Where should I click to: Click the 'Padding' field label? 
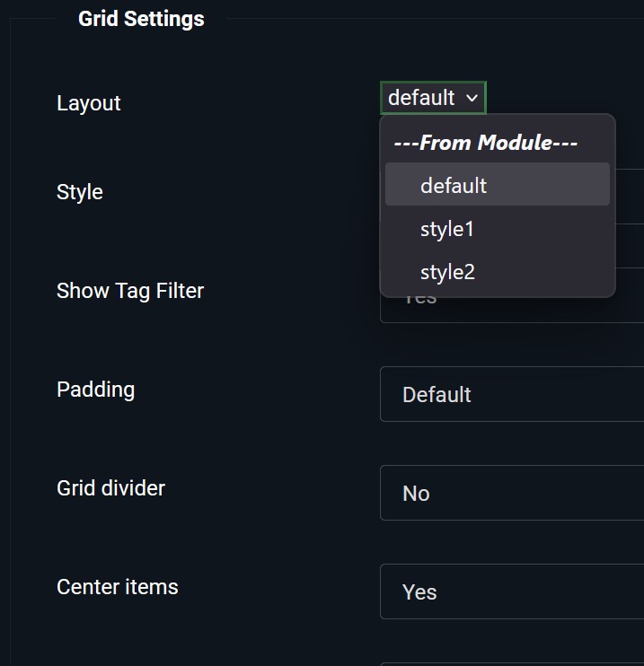tap(95, 390)
